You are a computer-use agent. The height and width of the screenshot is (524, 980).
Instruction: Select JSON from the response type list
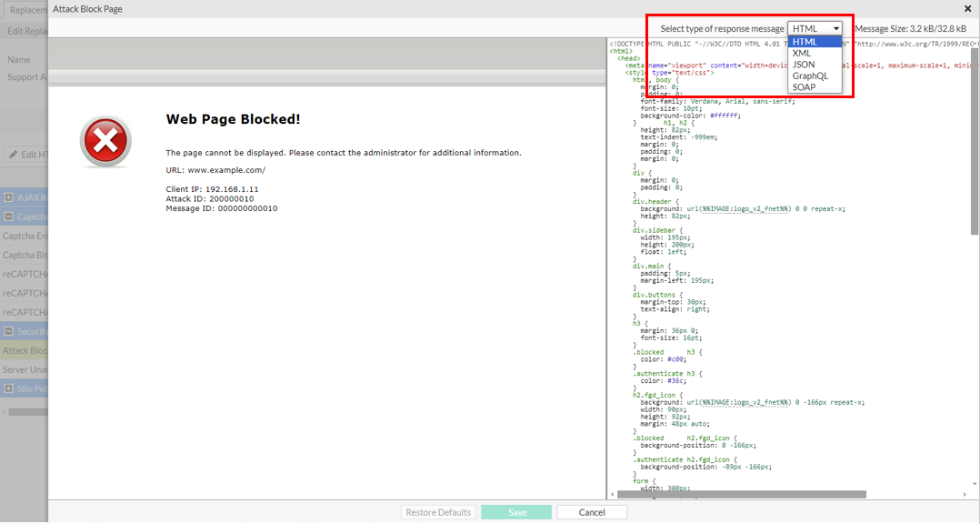pos(803,65)
